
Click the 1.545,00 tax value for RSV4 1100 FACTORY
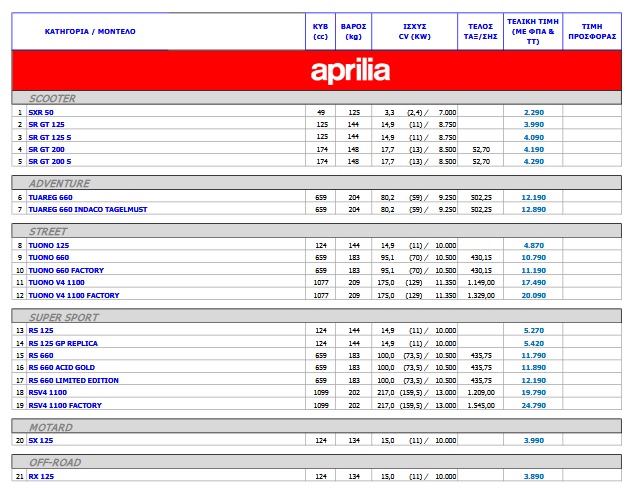pos(481,405)
